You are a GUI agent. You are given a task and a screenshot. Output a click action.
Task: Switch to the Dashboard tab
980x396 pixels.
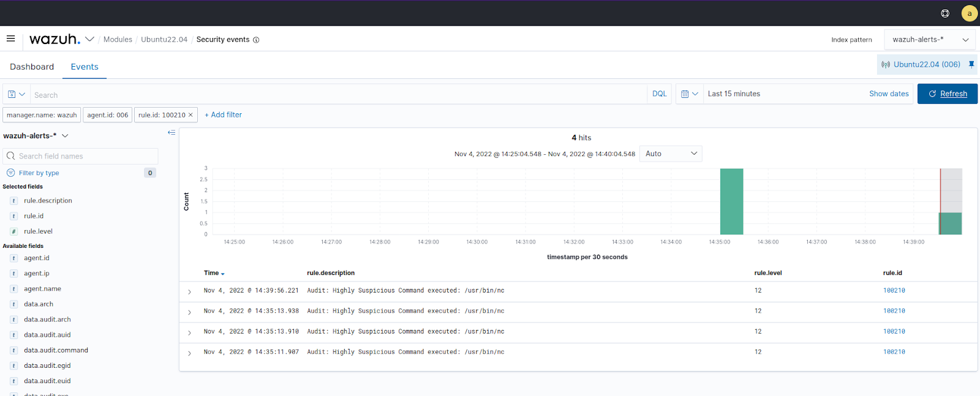click(32, 67)
